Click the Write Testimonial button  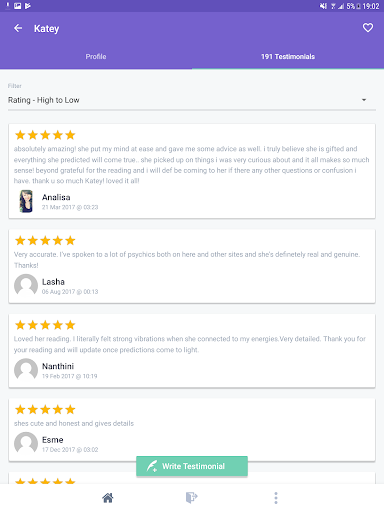(192, 466)
